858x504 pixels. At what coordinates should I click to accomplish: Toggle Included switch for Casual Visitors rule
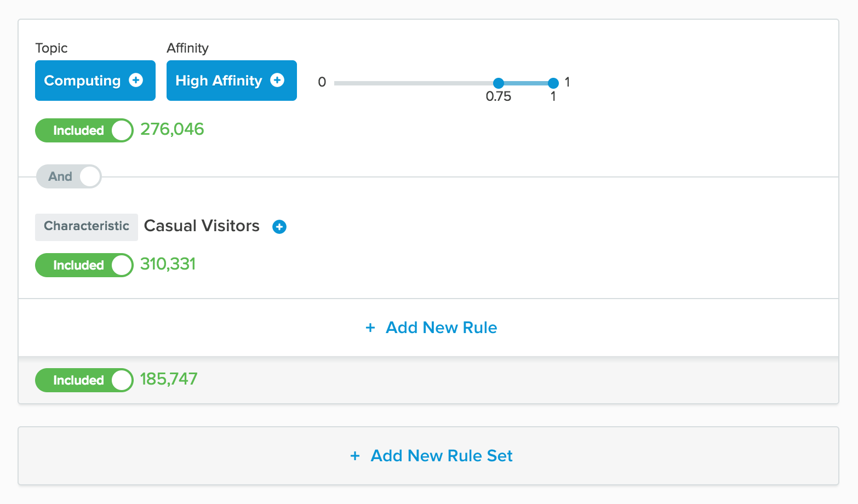click(84, 265)
